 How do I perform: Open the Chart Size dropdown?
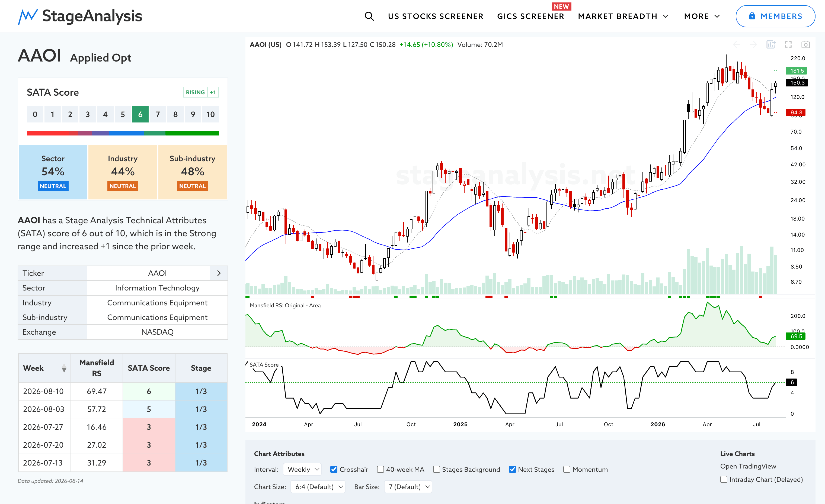318,487
